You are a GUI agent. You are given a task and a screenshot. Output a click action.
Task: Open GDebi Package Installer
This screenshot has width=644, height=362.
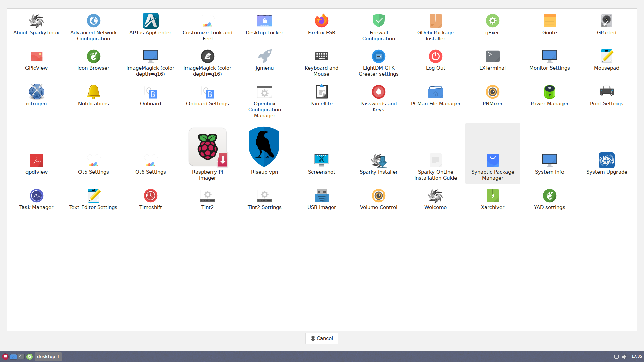(435, 27)
